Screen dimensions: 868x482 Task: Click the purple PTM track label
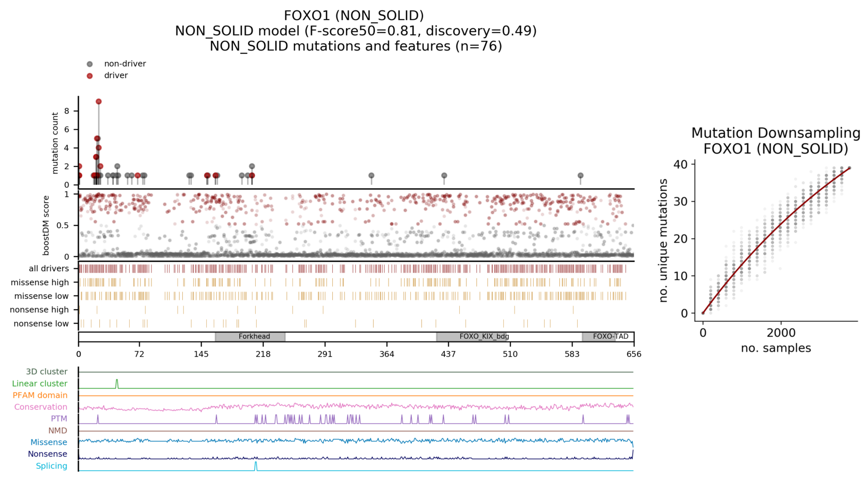click(x=59, y=419)
